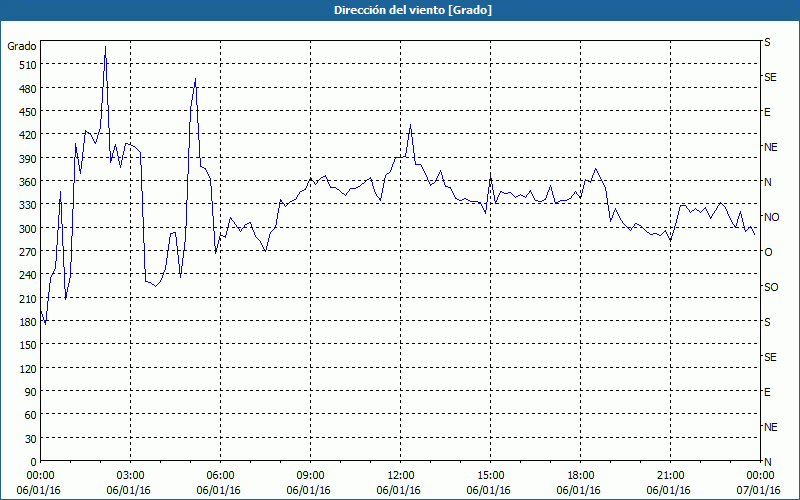
Task: Click the 420 y-axis tick label
Action: click(28, 135)
